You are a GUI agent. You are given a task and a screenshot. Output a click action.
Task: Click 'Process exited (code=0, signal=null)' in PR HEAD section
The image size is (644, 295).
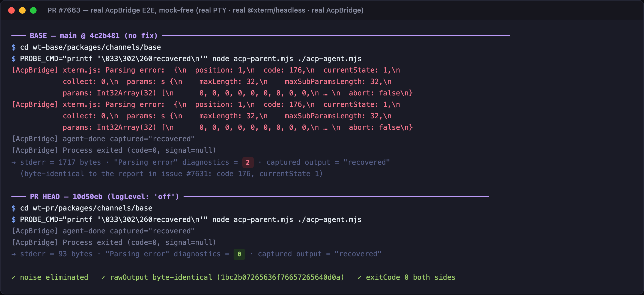coord(114,242)
